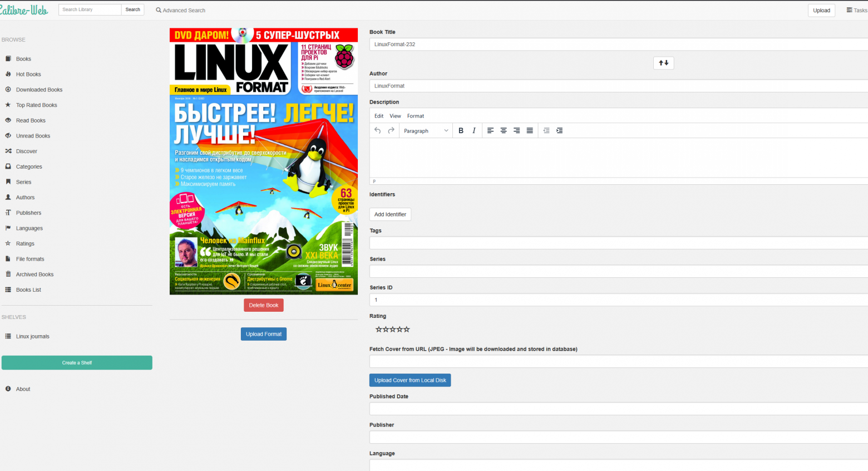Focus the Search Library field

pyautogui.click(x=90, y=9)
